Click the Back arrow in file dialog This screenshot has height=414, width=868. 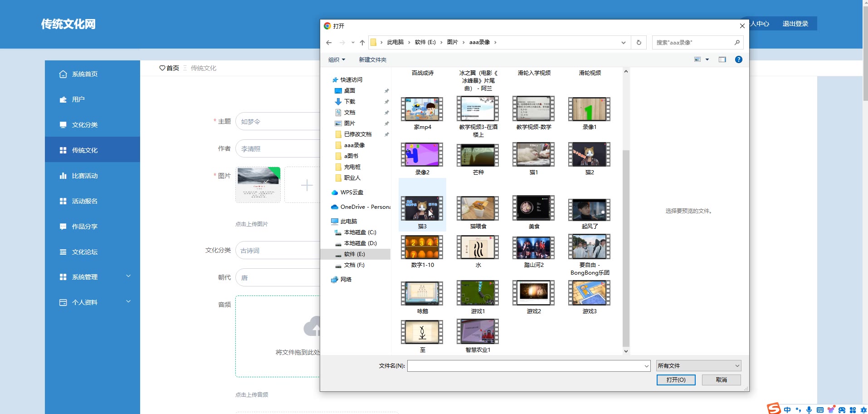click(329, 43)
